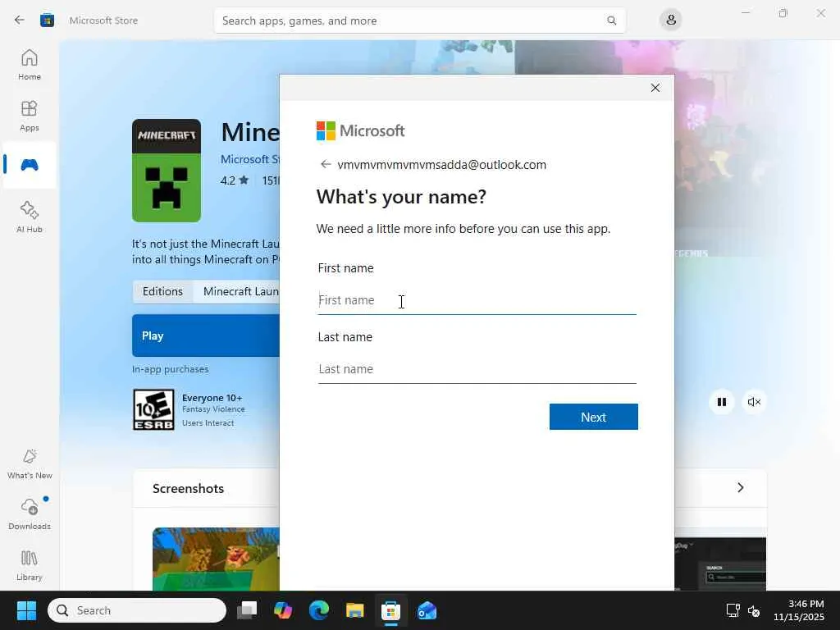Unmute the trailer audio
The height and width of the screenshot is (630, 840).
point(754,402)
